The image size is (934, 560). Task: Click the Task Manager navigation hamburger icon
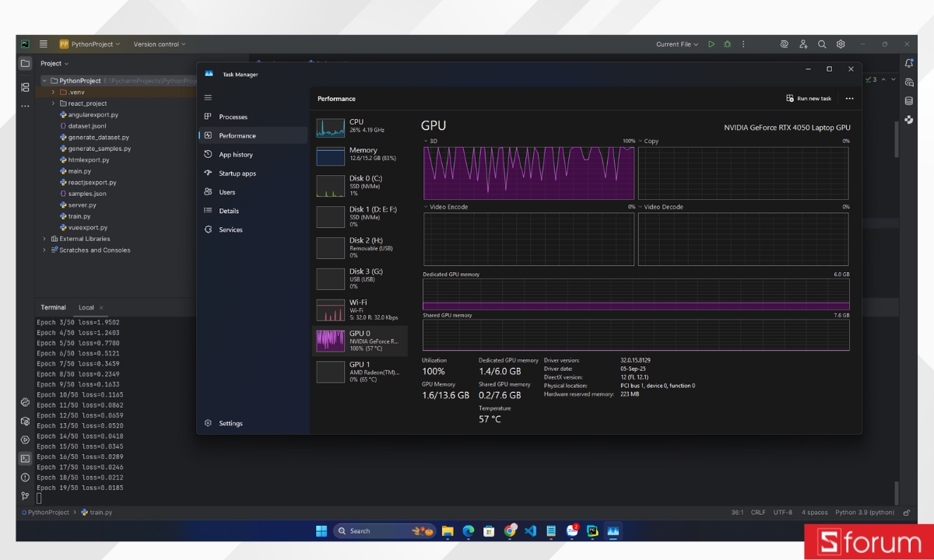pos(208,98)
